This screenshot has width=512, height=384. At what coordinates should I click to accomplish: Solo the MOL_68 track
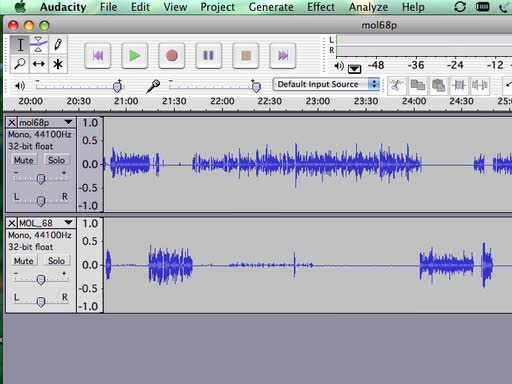click(x=56, y=261)
